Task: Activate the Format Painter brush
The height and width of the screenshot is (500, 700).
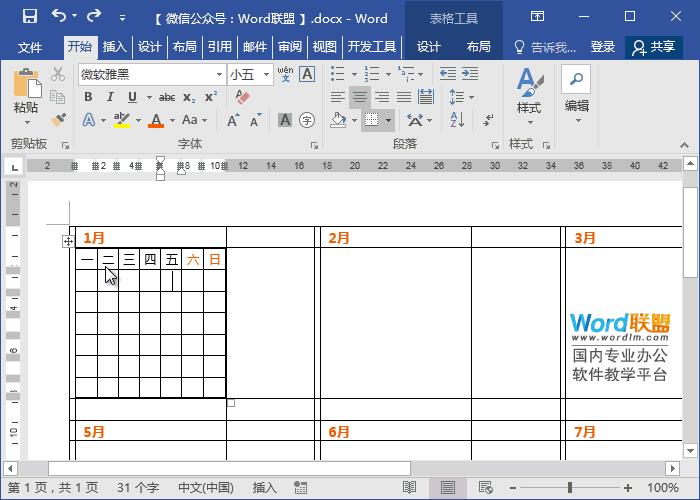Action: pyautogui.click(x=58, y=119)
